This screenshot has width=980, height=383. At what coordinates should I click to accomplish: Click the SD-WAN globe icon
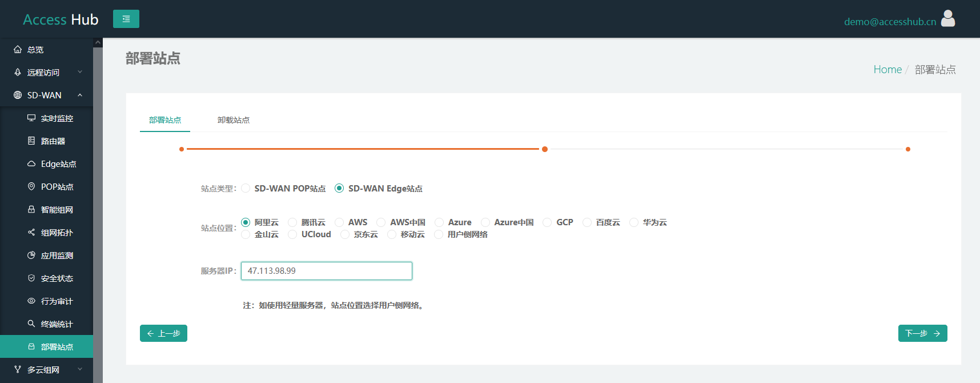18,95
